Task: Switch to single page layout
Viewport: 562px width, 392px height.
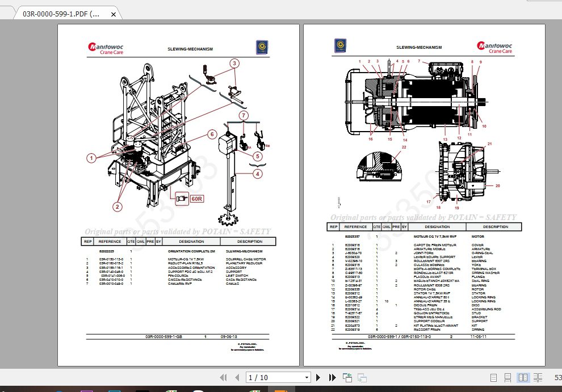Action: (493, 377)
